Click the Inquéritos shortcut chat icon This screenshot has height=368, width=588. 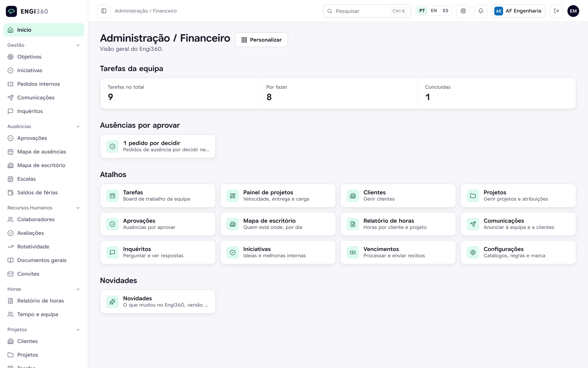112,252
